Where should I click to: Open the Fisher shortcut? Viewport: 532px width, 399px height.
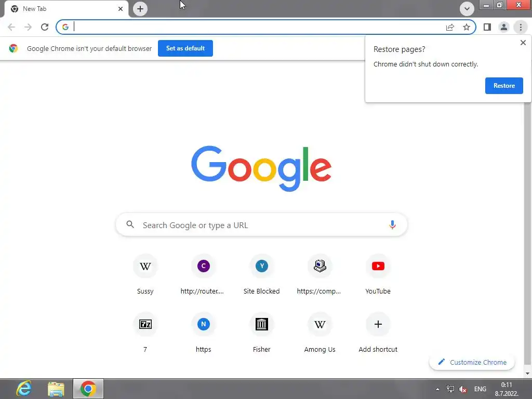click(x=262, y=332)
